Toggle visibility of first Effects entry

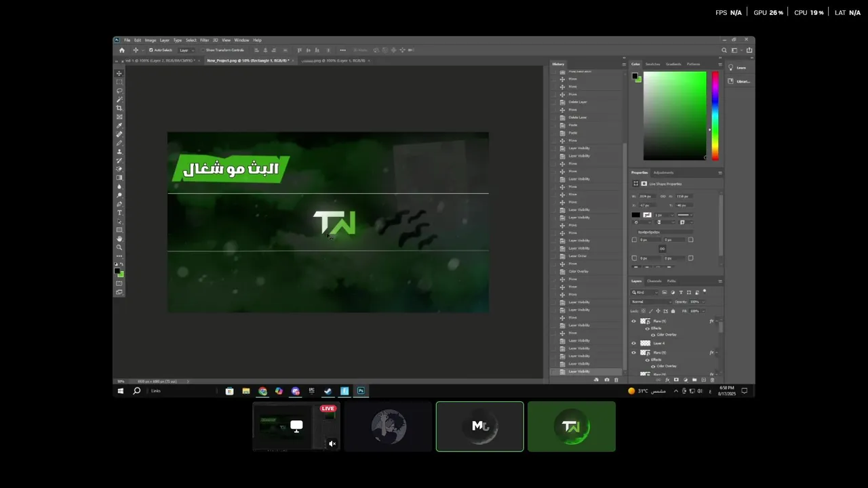pyautogui.click(x=648, y=328)
